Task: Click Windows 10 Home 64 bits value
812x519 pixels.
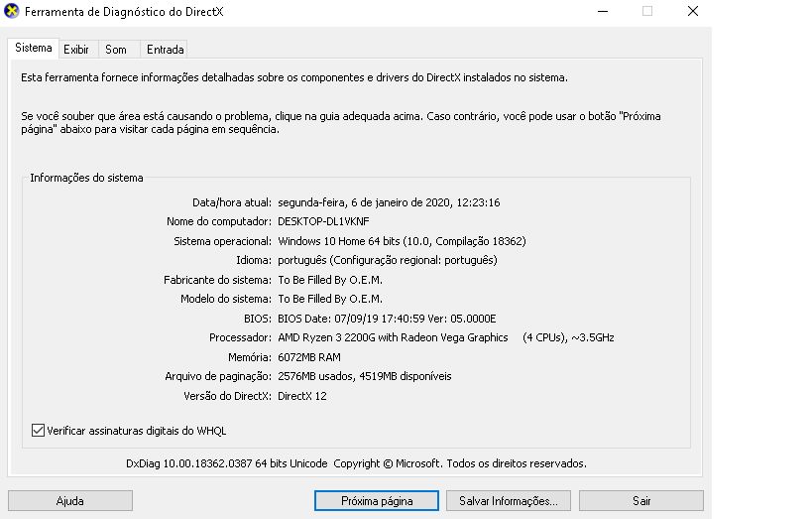Action: 402,241
